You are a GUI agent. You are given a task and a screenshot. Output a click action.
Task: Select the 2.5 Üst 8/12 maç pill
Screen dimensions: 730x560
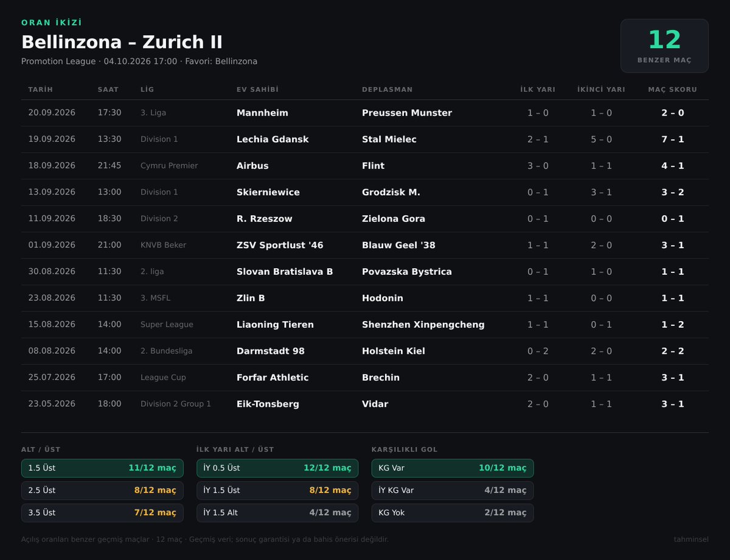(102, 490)
